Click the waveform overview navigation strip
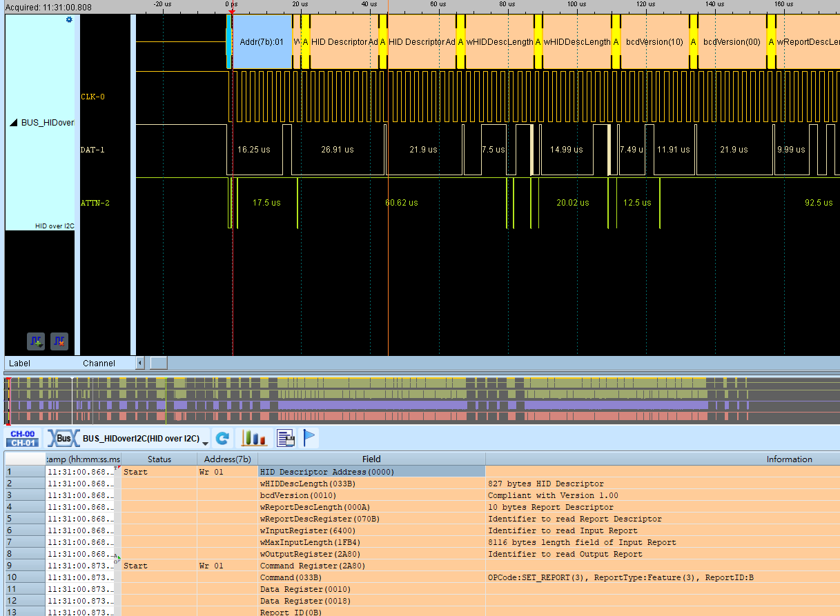Image resolution: width=840 pixels, height=616 pixels. point(422,400)
